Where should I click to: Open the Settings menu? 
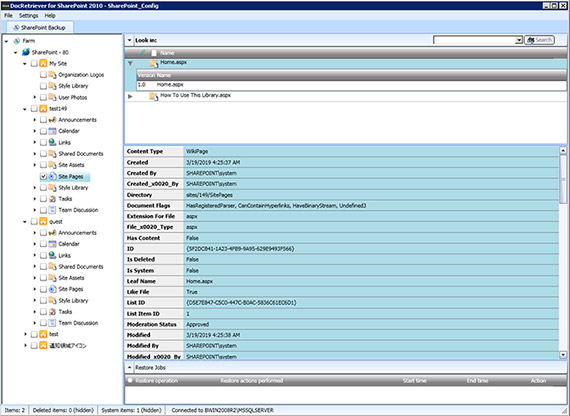pos(28,16)
